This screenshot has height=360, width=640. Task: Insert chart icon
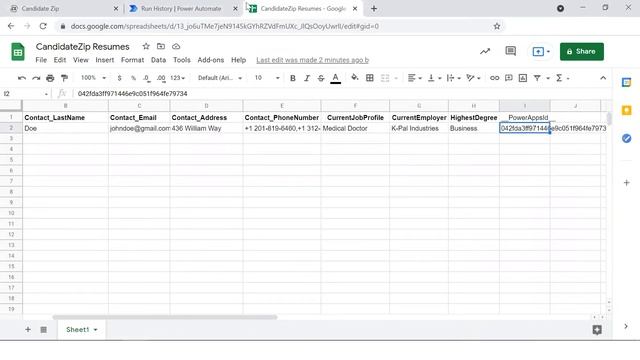pyautogui.click(x=523, y=78)
